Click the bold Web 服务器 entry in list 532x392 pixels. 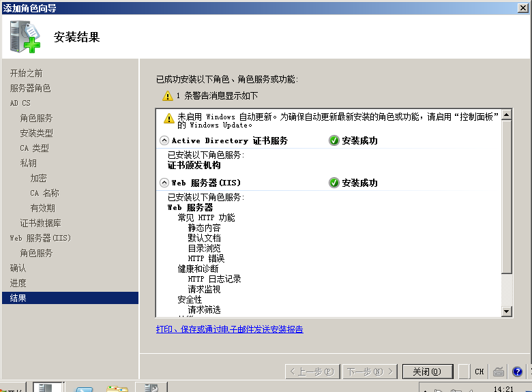pos(190,207)
